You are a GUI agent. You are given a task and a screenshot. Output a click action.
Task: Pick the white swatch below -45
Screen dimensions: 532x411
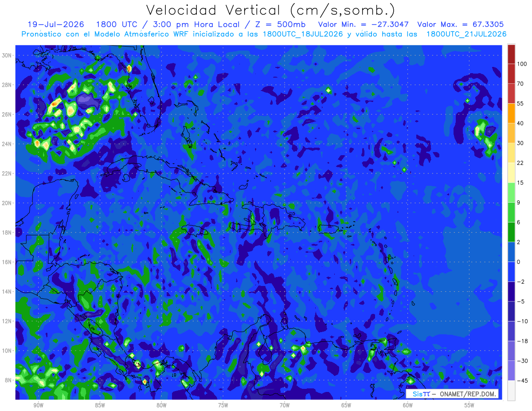511,391
